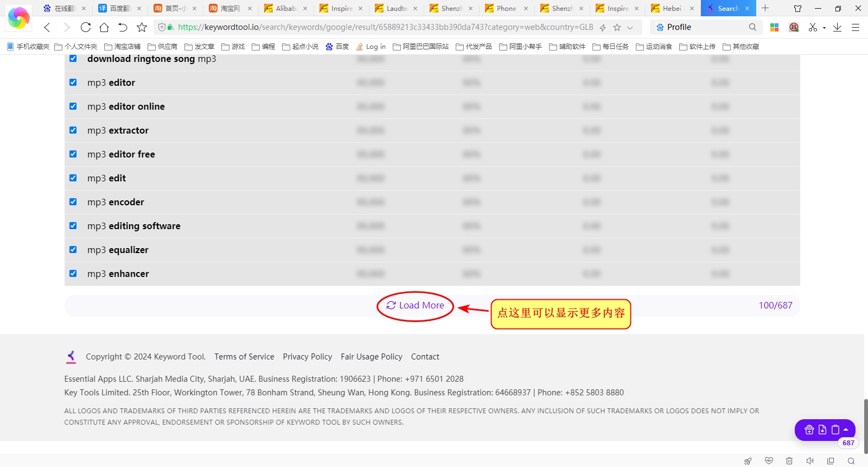
Task: Click the trash icon in status bar
Action: 789,461
